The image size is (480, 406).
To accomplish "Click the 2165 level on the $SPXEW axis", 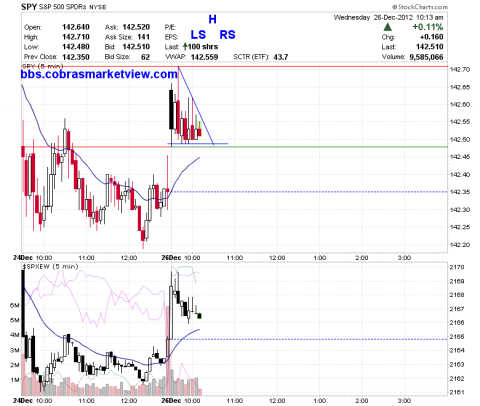I will pos(457,337).
